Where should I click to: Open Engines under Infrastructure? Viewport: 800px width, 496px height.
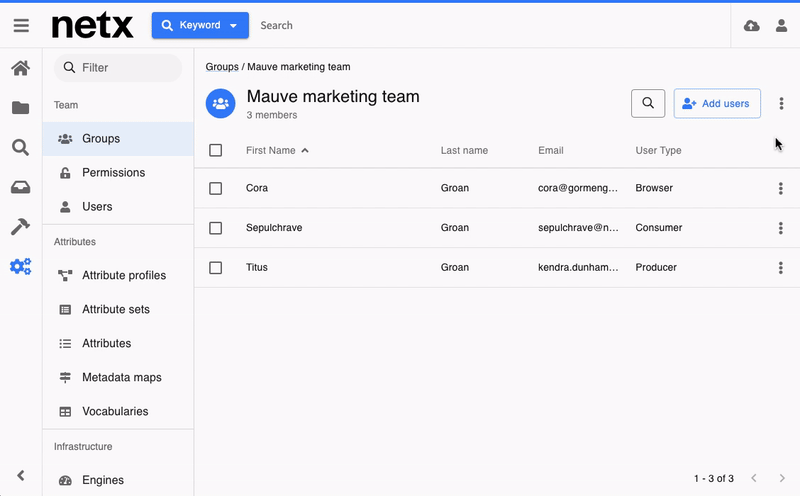(118, 480)
